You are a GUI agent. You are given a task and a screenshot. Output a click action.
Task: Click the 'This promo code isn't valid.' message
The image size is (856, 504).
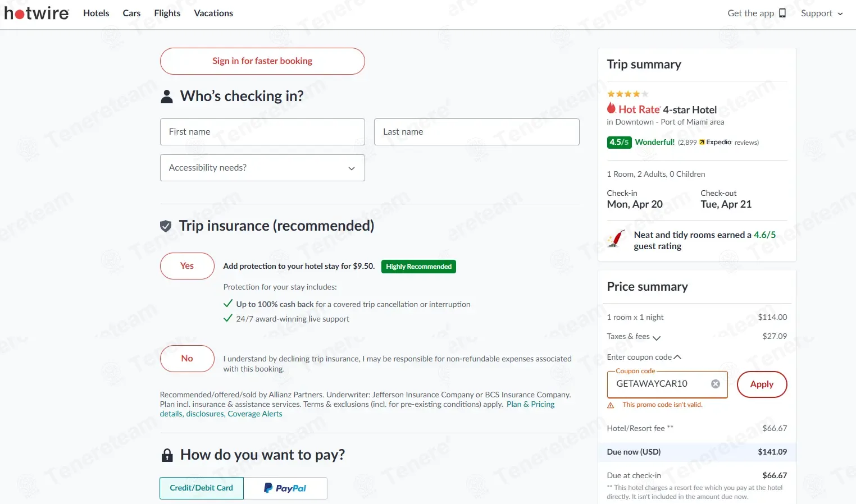pyautogui.click(x=662, y=405)
